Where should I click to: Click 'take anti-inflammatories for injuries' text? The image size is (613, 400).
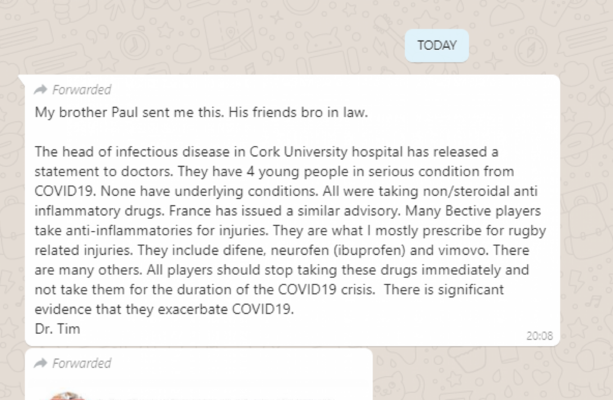click(151, 230)
